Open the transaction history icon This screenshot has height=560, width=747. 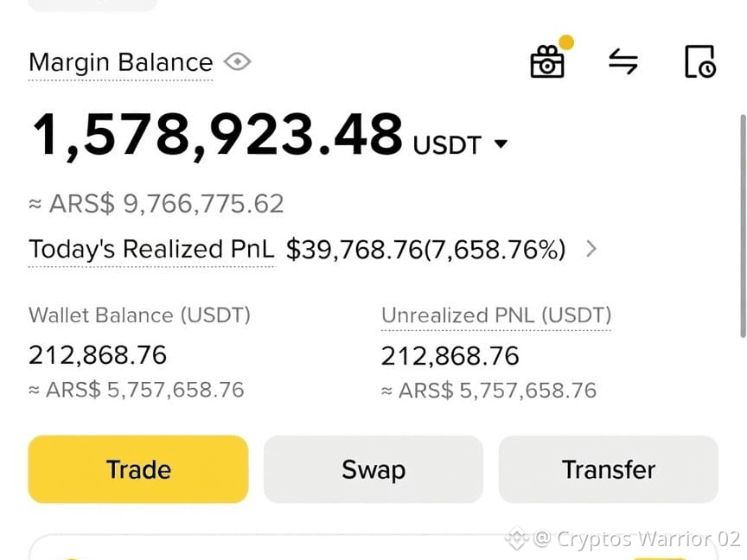[699, 61]
